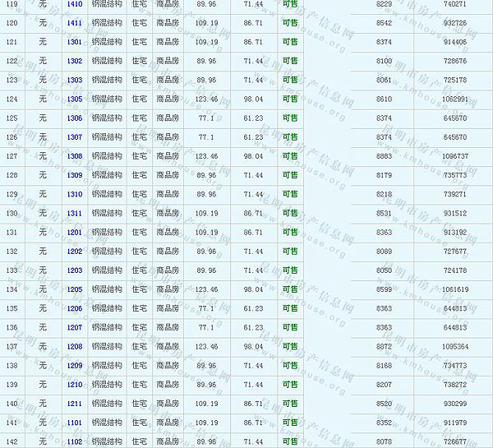
Task: Select unit price cell 8599
Action: tap(384, 289)
